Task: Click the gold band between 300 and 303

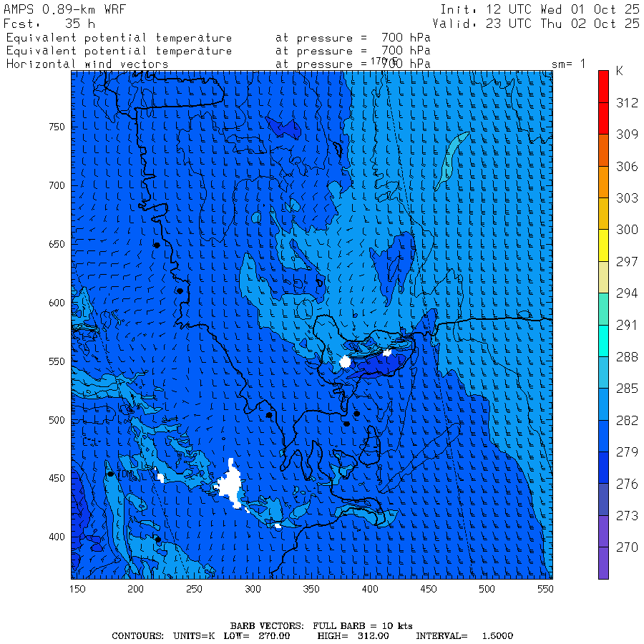Action: [x=603, y=213]
